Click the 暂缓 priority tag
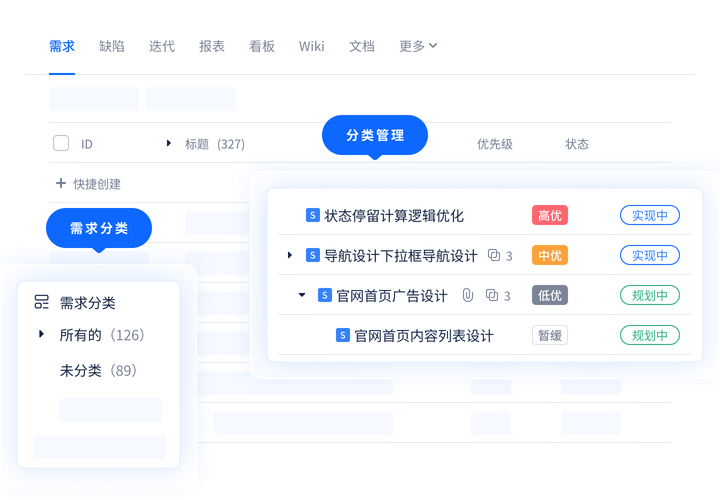The width and height of the screenshot is (720, 500). tap(550, 335)
